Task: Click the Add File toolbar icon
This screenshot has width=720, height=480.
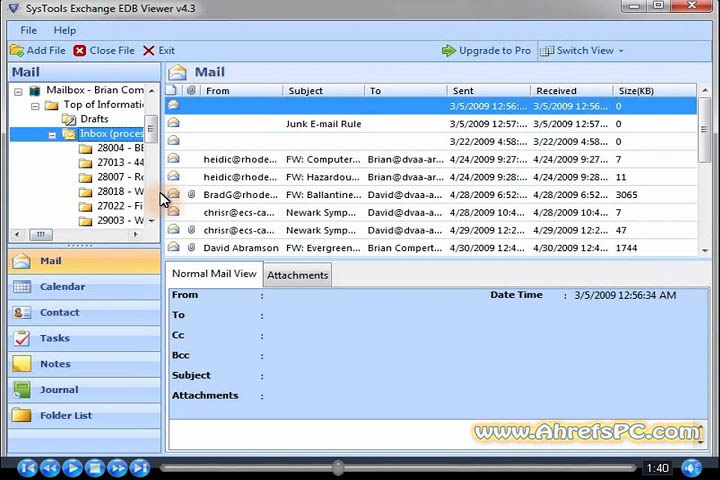Action: tap(17, 51)
